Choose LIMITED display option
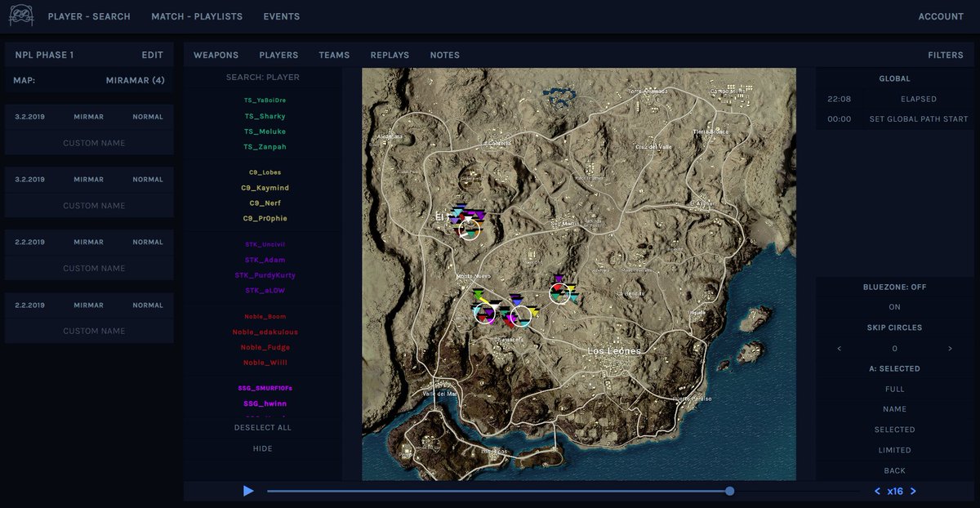Screen dimensions: 980x508 pos(895,450)
